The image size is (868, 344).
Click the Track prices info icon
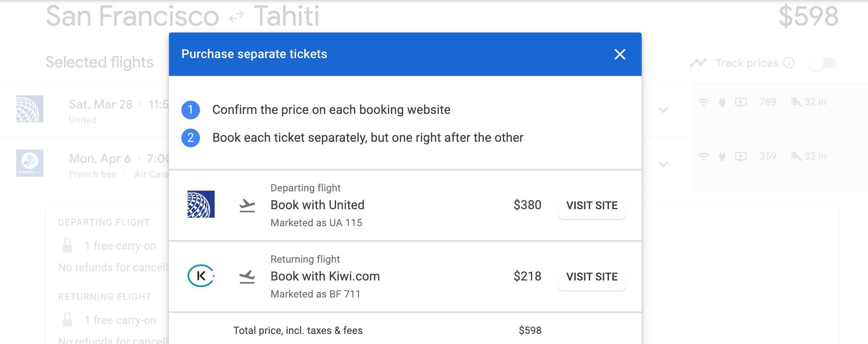point(789,63)
